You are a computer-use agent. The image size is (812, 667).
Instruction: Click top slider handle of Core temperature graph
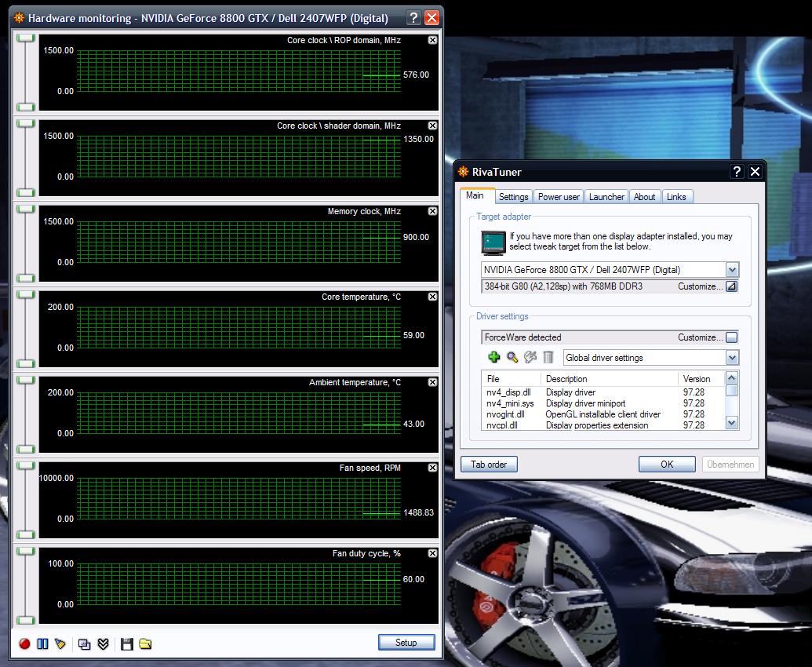pyautogui.click(x=25, y=295)
